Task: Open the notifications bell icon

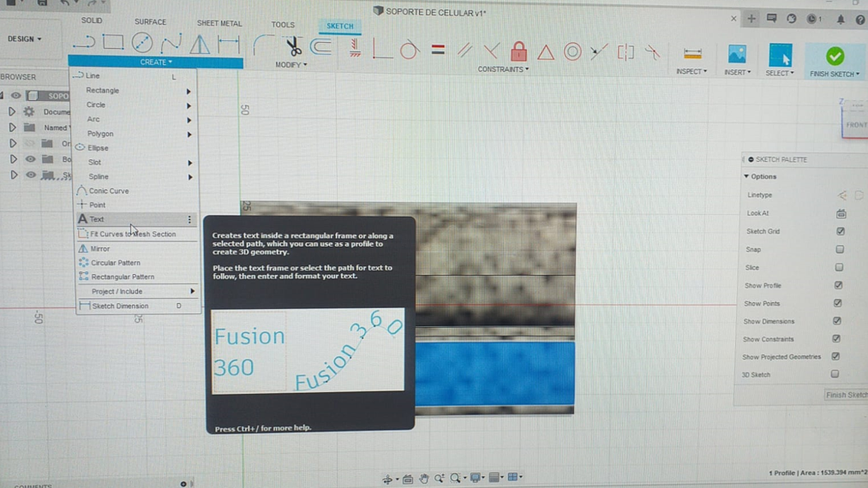Action: click(841, 20)
